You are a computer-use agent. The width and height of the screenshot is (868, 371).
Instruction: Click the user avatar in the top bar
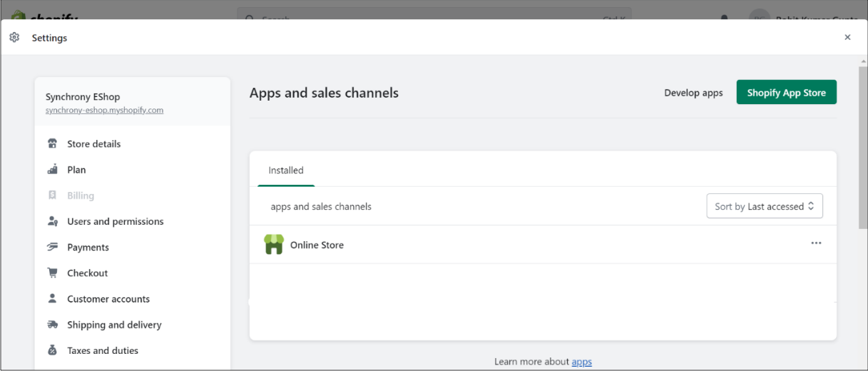tap(760, 14)
